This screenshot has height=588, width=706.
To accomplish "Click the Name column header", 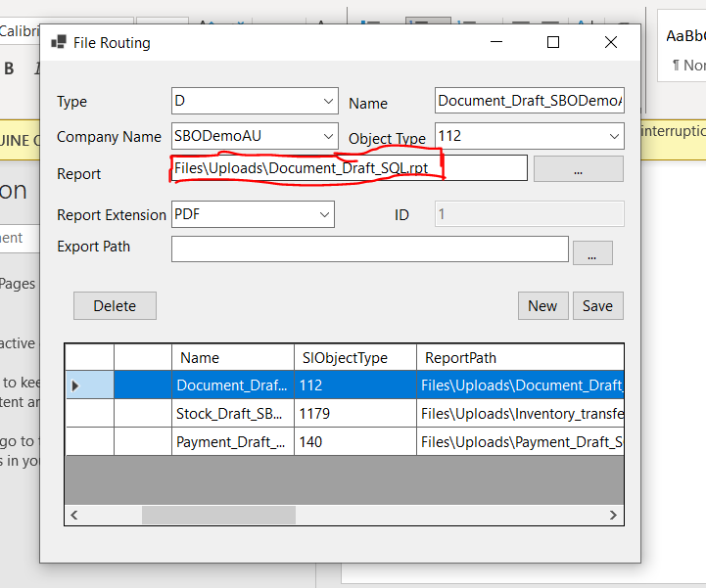I will click(x=233, y=358).
